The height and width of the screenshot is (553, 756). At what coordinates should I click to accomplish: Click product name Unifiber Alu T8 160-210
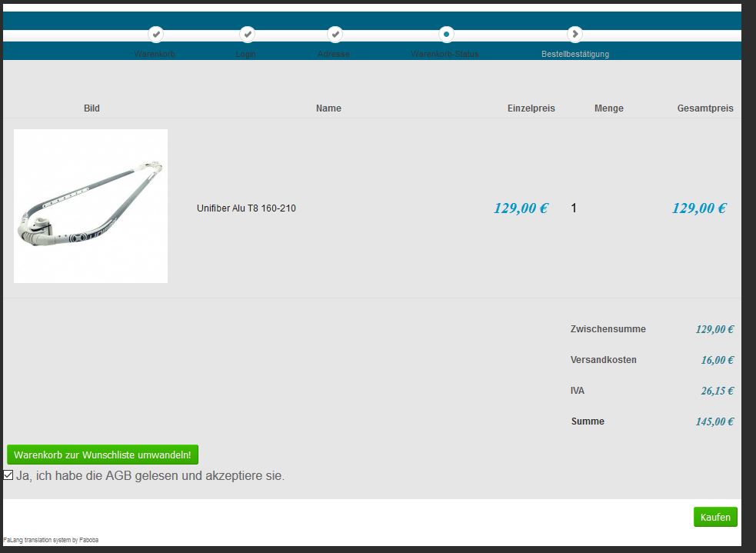(246, 208)
